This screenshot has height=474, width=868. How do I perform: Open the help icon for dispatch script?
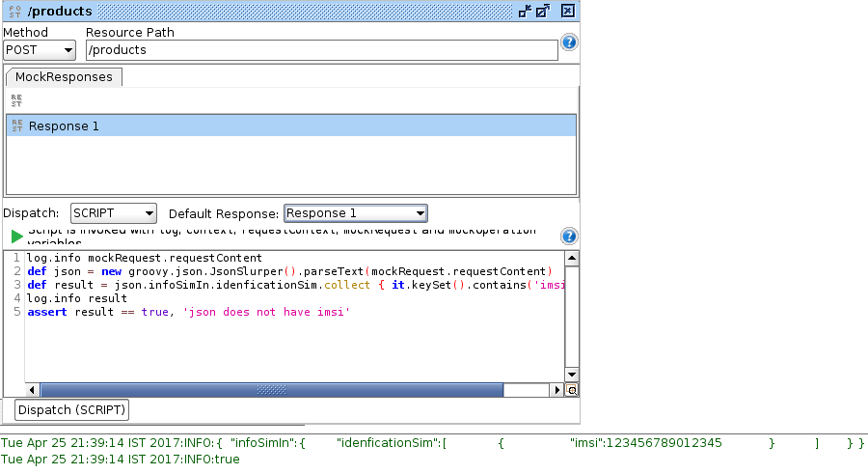tap(569, 237)
